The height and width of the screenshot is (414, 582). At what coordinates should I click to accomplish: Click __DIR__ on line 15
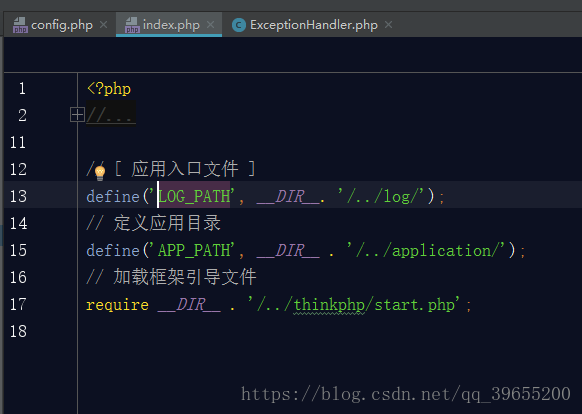288,251
